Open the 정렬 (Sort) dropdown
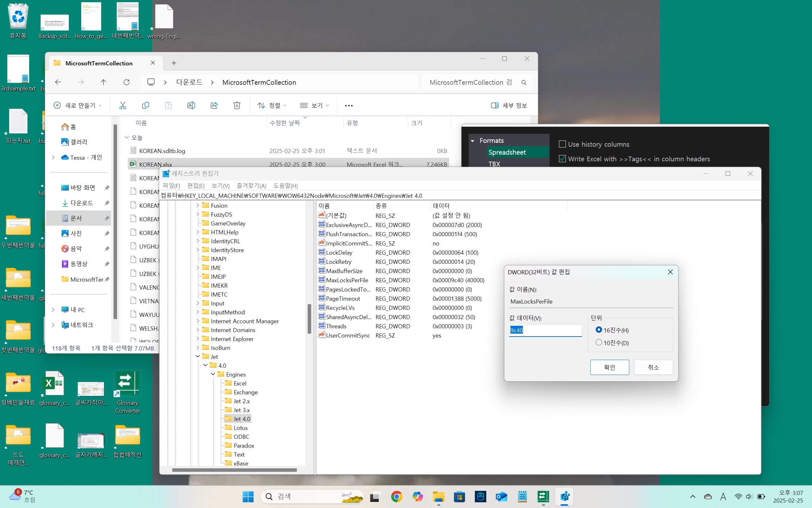 coord(272,105)
